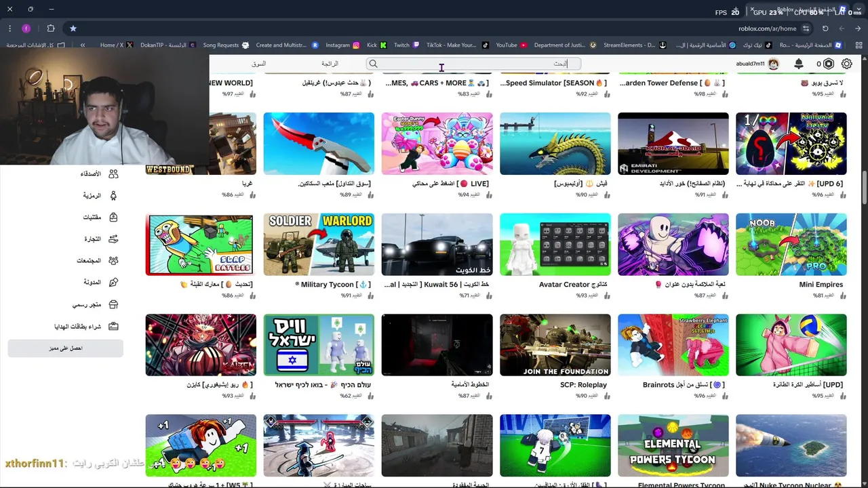Open the Roblox settings gear
The width and height of the screenshot is (868, 488).
tap(847, 64)
